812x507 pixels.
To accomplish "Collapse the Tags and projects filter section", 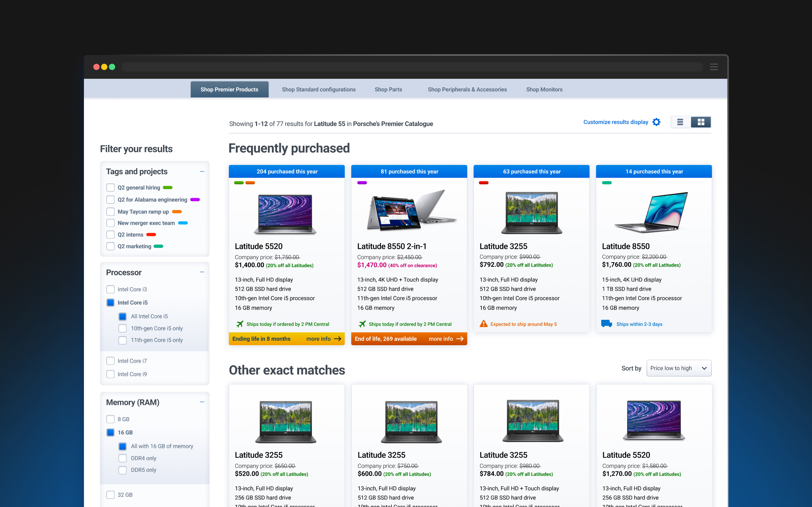I will coord(202,171).
